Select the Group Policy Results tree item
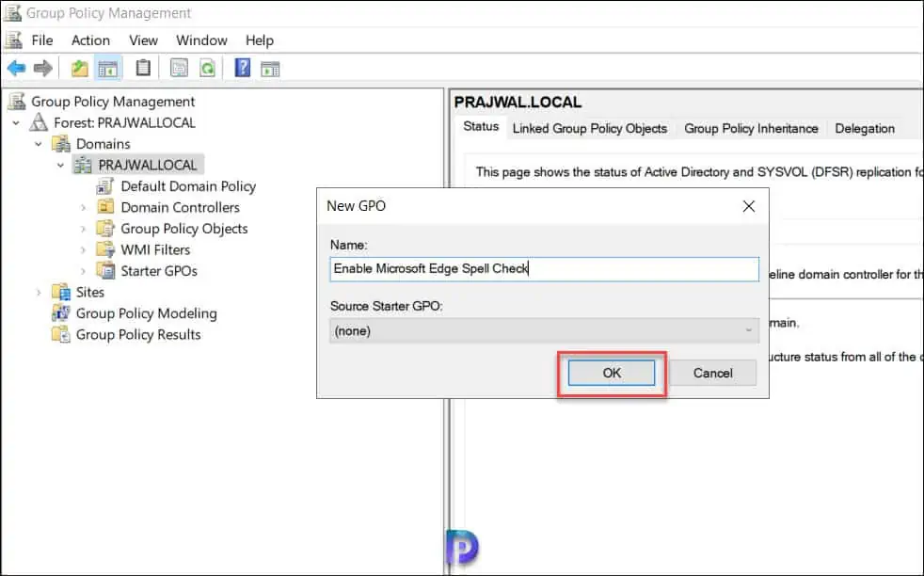Screen dimensions: 924x576 pyautogui.click(x=138, y=334)
